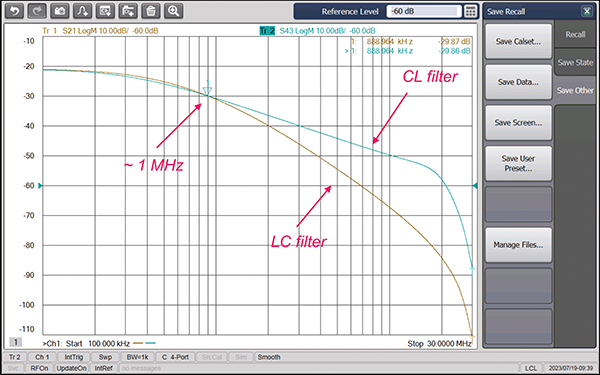Click the RFOn status field

[x=39, y=368]
